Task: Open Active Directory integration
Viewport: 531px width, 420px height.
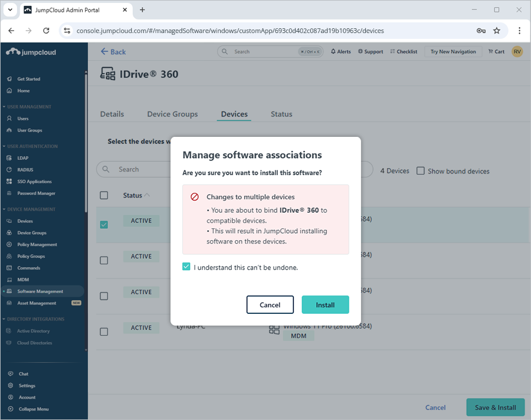Action: click(33, 331)
